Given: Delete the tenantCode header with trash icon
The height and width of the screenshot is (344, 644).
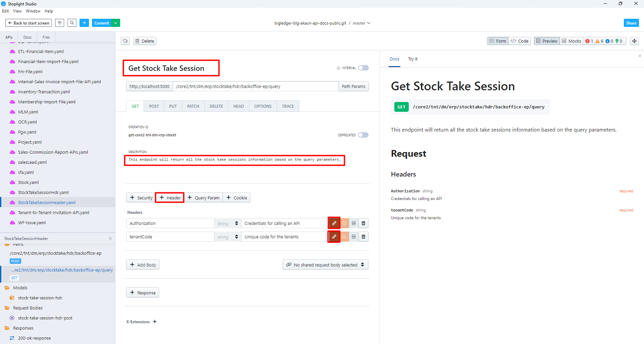Looking at the screenshot, I should (364, 237).
